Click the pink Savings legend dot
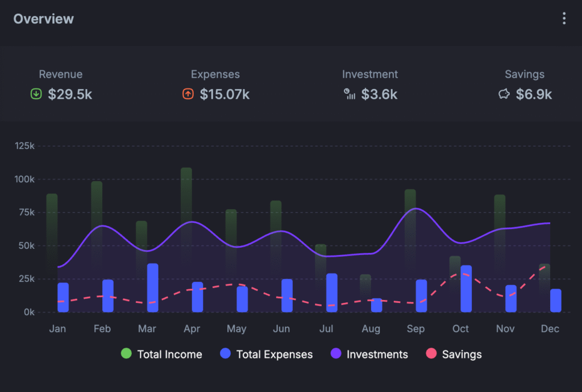Image resolution: width=582 pixels, height=392 pixels. [x=431, y=354]
